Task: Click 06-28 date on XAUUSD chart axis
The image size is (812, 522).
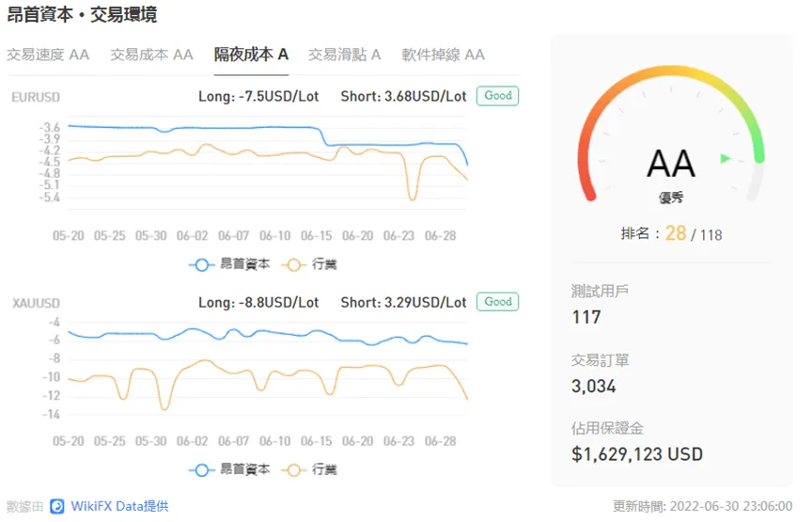Action: 440,442
